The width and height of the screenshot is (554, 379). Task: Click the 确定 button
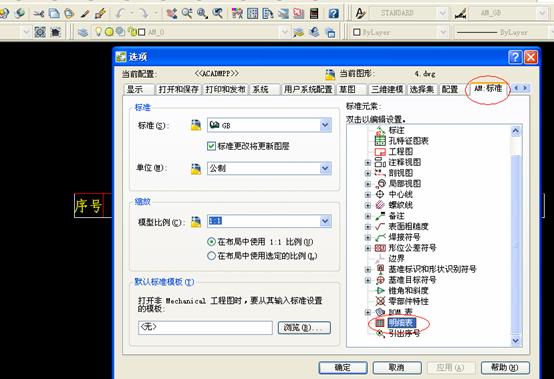coord(343,368)
